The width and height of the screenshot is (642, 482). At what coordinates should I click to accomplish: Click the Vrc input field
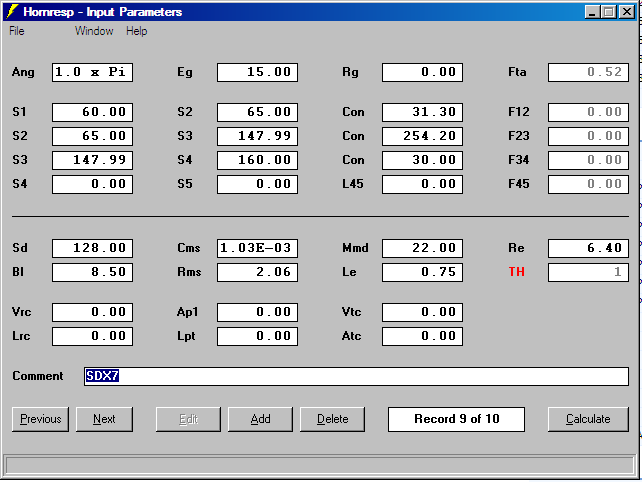tap(93, 312)
